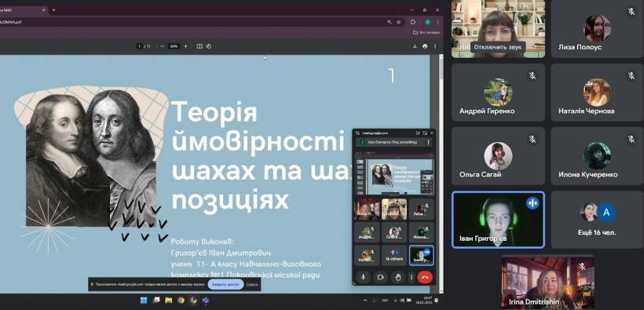Screen dimensions: 644x310
Task: Raise hand in the Meet mini window
Action: tap(397, 278)
